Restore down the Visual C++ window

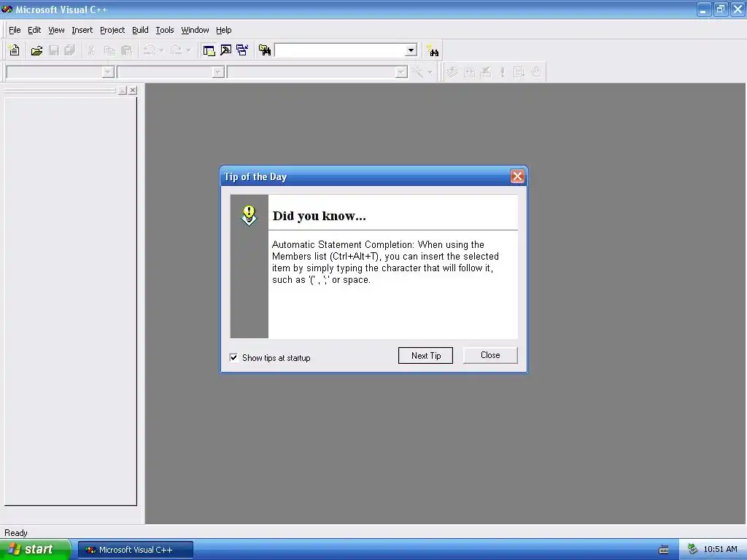coord(721,9)
